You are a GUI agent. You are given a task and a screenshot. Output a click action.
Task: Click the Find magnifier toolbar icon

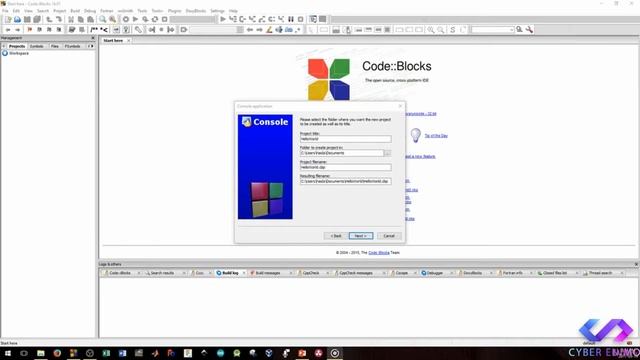tap(102, 19)
